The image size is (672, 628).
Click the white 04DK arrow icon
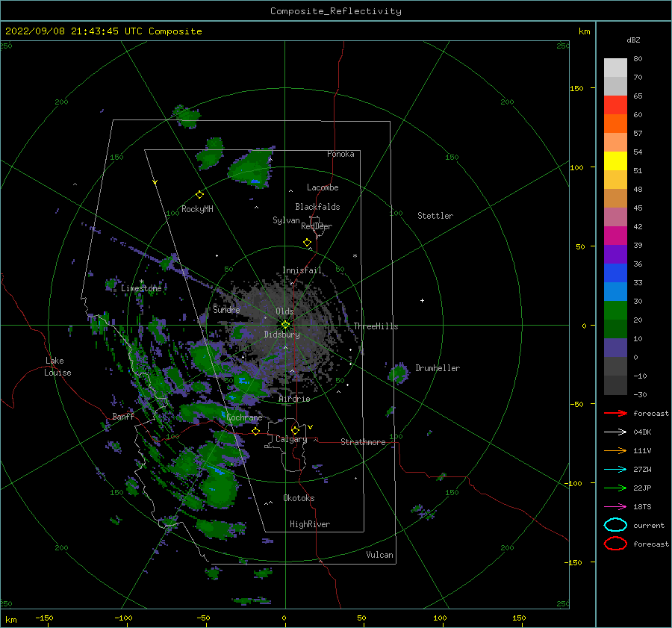coord(615,432)
